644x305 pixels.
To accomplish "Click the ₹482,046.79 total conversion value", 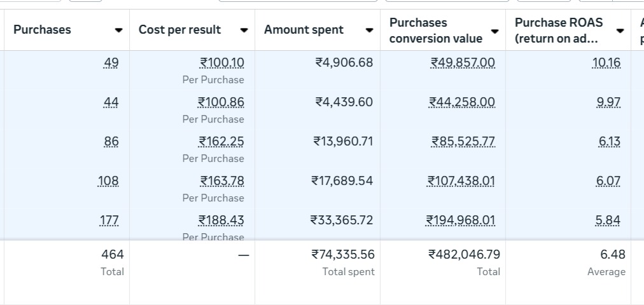I will [464, 255].
